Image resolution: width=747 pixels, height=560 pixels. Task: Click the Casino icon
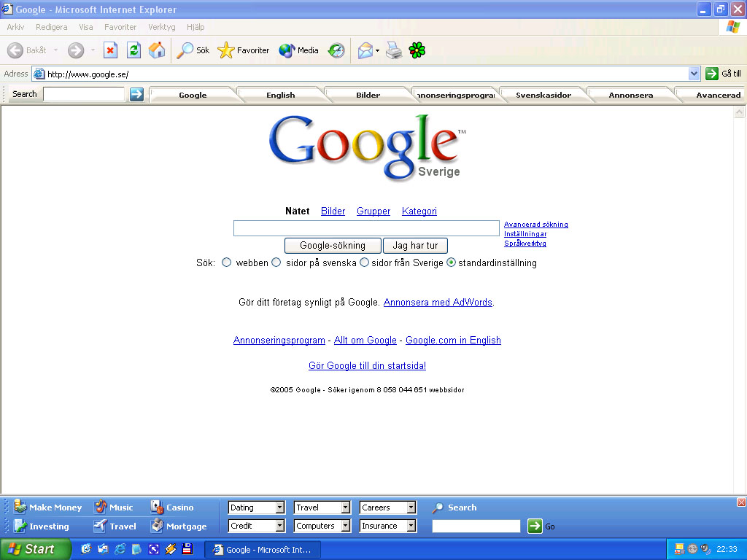(x=157, y=507)
